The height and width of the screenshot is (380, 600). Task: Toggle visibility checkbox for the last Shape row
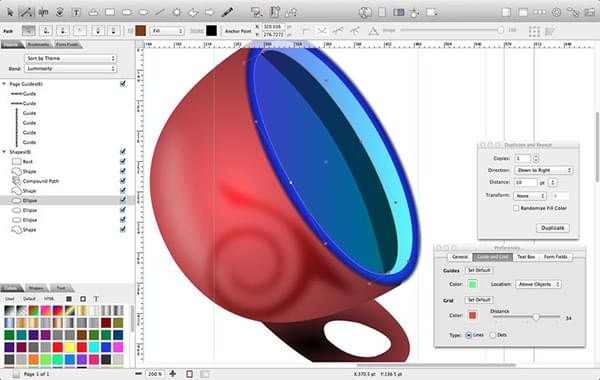pyautogui.click(x=122, y=229)
